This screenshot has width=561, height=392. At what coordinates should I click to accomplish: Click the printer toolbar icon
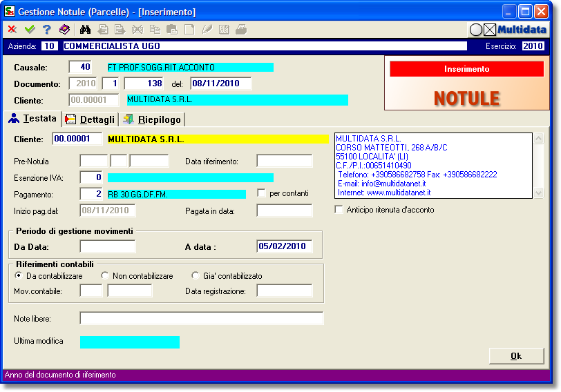click(241, 29)
